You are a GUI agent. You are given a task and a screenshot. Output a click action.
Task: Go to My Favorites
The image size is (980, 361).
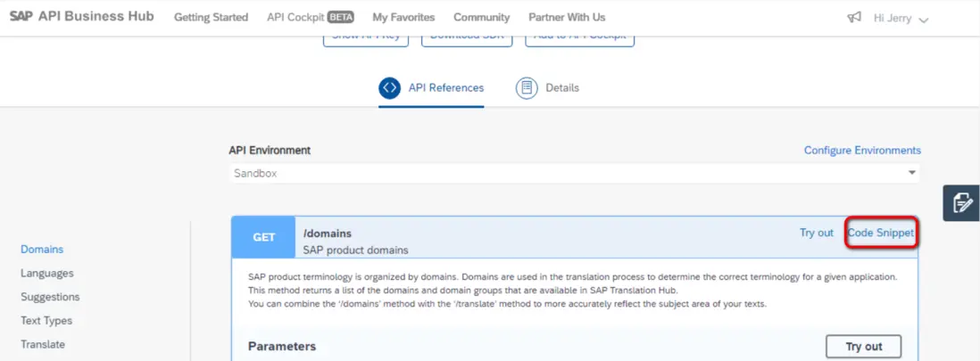(403, 17)
